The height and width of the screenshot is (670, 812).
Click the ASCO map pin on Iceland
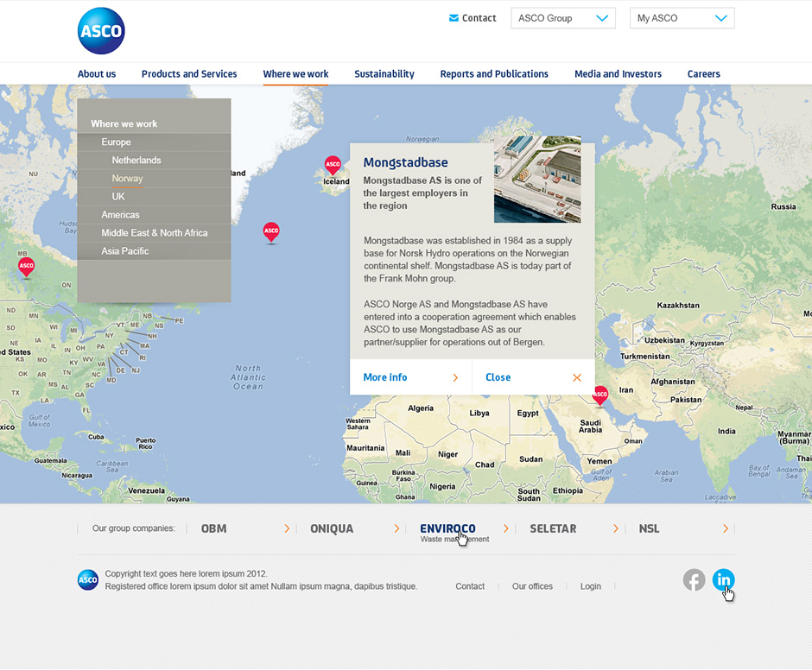click(333, 164)
